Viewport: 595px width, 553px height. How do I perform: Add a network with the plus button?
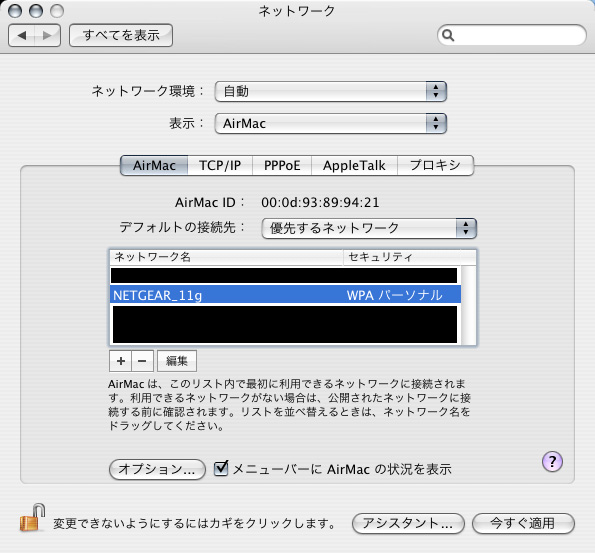pos(121,361)
